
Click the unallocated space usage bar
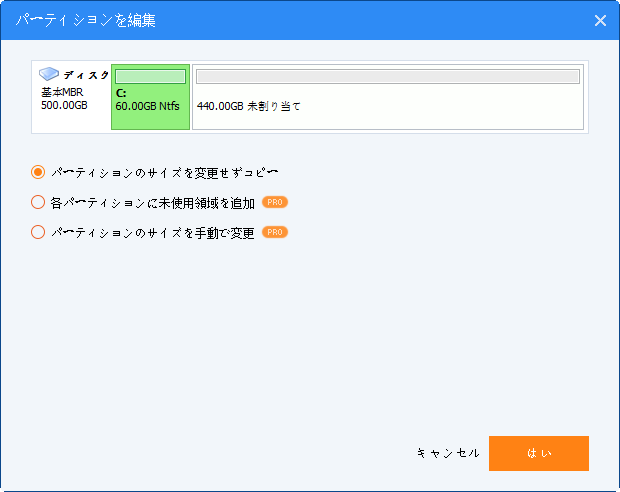(x=388, y=76)
